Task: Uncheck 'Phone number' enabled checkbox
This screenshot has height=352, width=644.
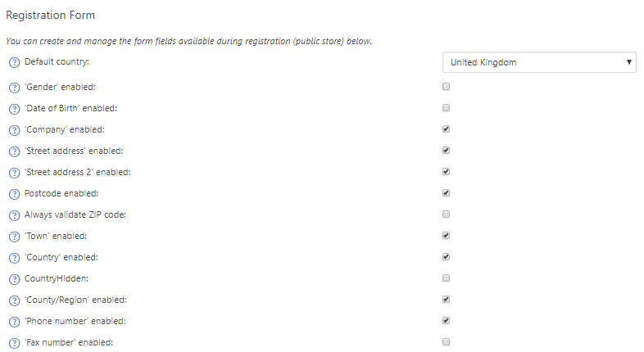Action: pyautogui.click(x=446, y=321)
